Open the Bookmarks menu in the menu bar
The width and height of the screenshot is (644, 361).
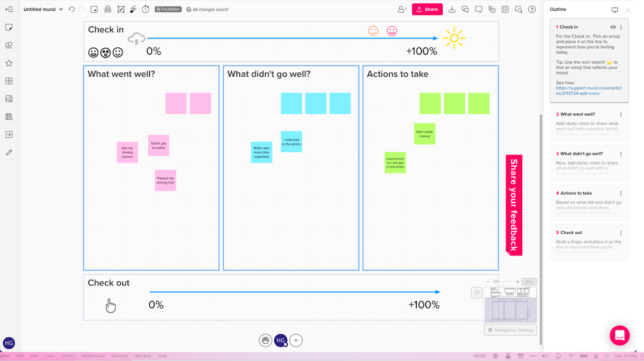pos(93,356)
